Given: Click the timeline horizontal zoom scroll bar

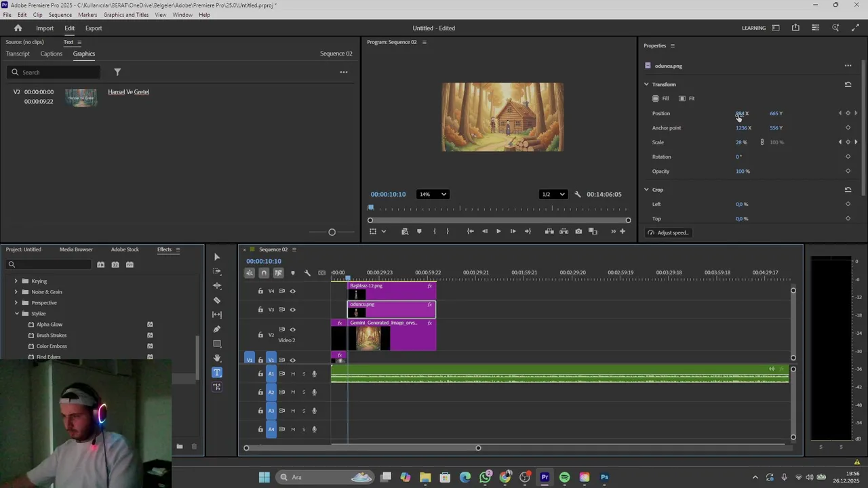Looking at the screenshot, I should pyautogui.click(x=362, y=448).
